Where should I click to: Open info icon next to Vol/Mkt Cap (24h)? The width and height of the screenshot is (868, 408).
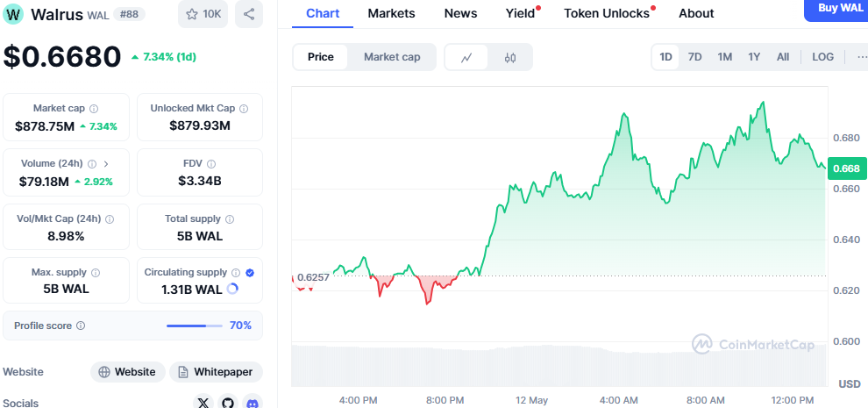pyautogui.click(x=110, y=219)
